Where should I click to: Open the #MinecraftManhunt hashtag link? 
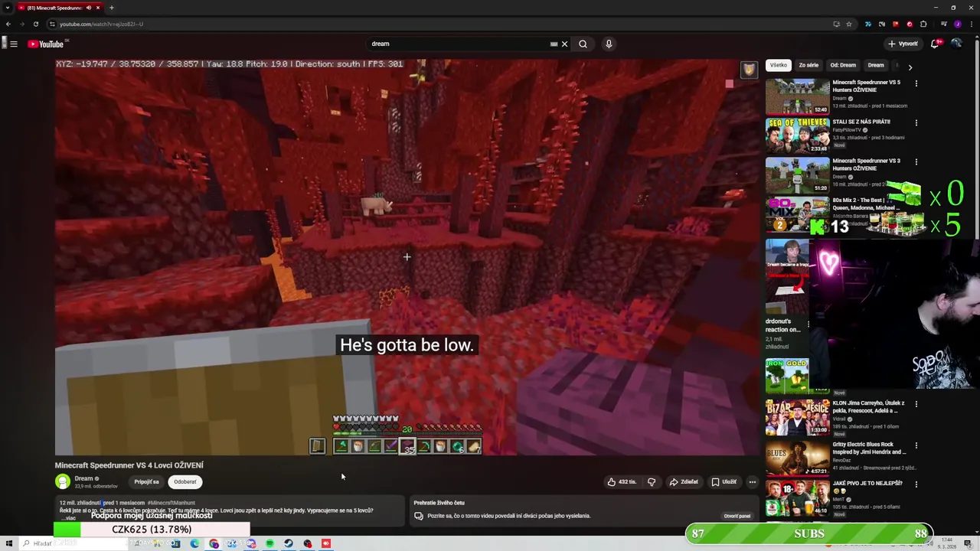click(x=171, y=503)
